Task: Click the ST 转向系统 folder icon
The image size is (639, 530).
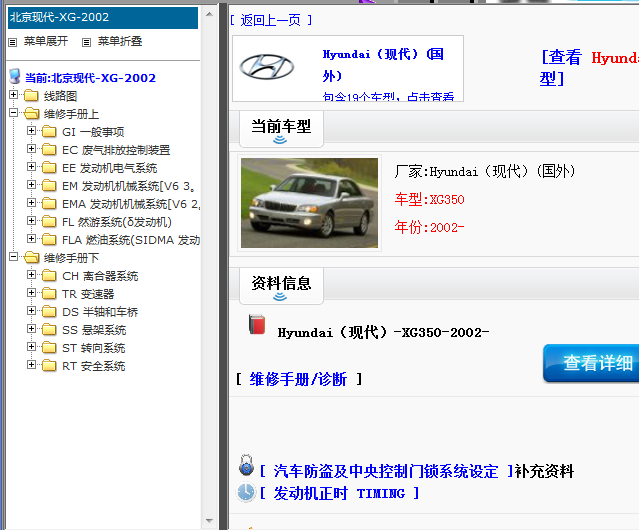Action: [x=49, y=347]
